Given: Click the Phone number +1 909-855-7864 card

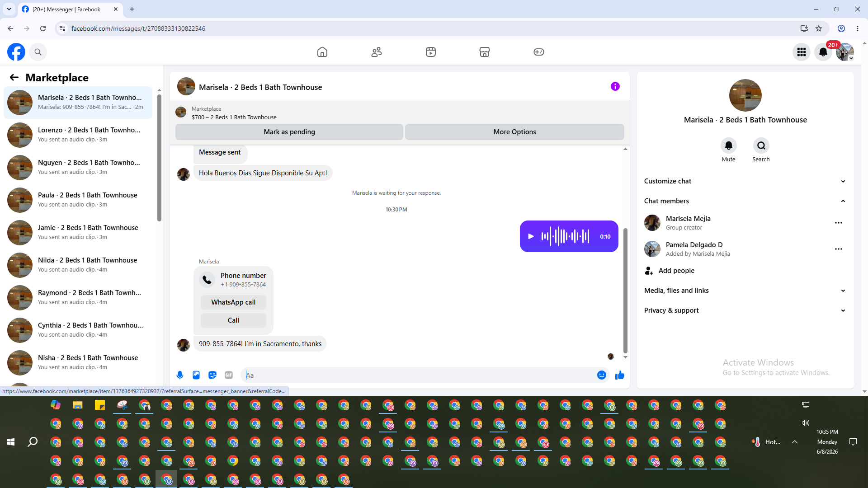Looking at the screenshot, I should (233, 280).
